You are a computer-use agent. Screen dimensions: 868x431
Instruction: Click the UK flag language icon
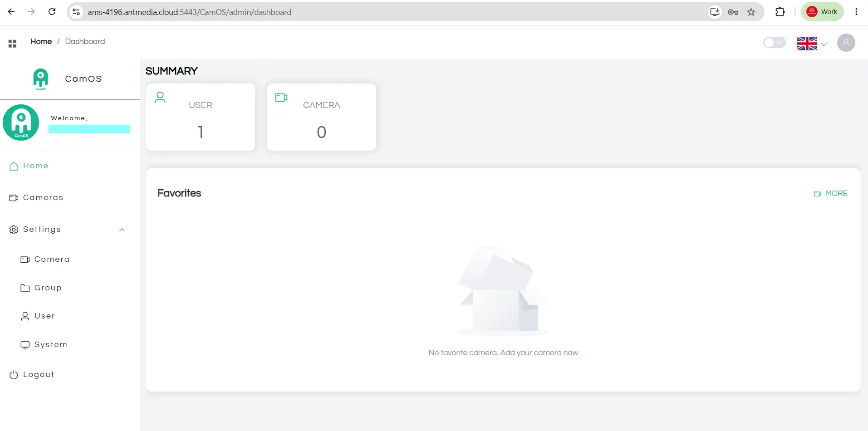click(807, 44)
